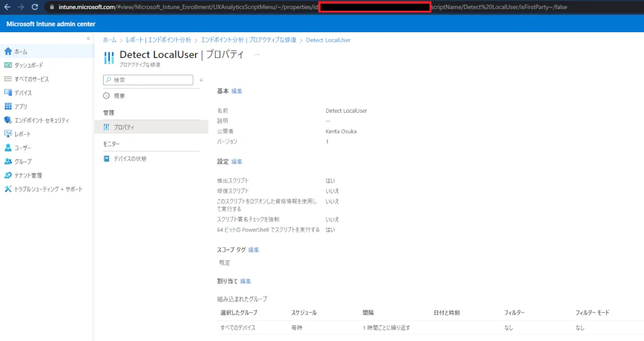
Task: Click the レポート reports icon
Action: click(x=8, y=134)
